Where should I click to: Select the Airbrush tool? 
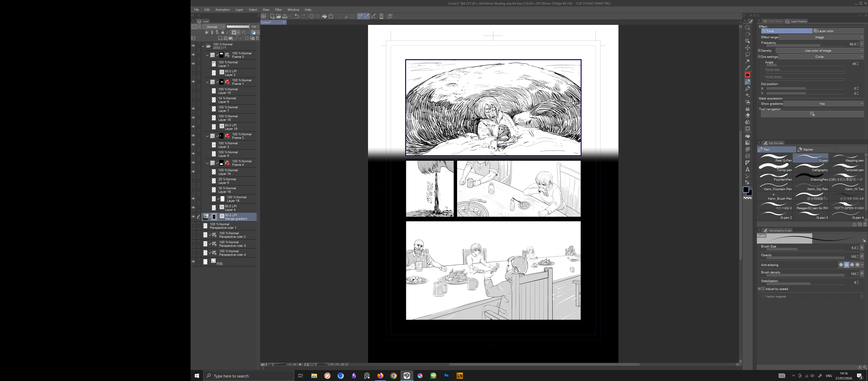(747, 102)
